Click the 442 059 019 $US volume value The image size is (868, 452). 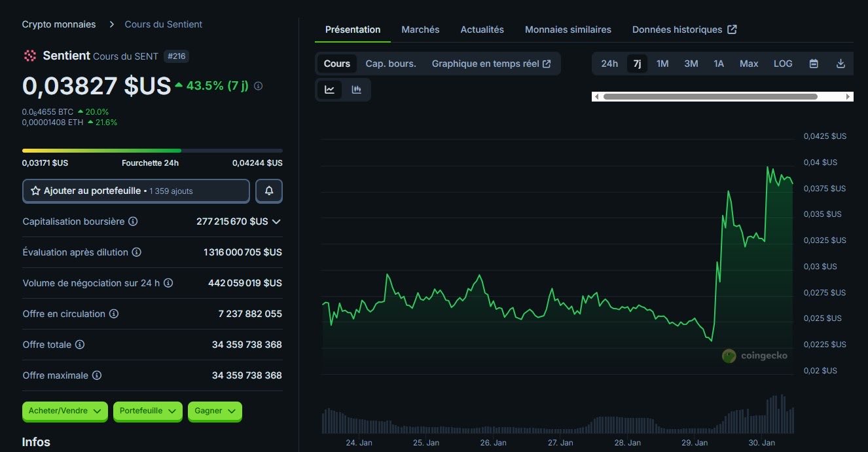pos(245,283)
